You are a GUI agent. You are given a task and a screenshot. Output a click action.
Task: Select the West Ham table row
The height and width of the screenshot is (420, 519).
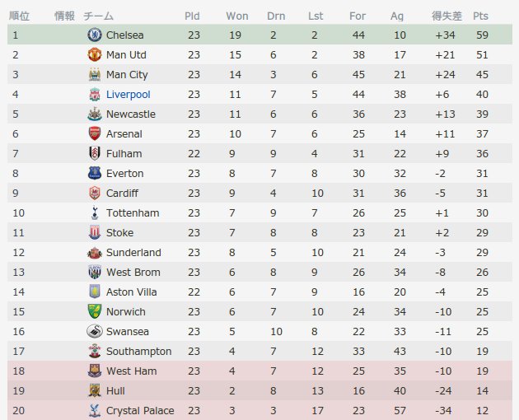click(x=259, y=371)
